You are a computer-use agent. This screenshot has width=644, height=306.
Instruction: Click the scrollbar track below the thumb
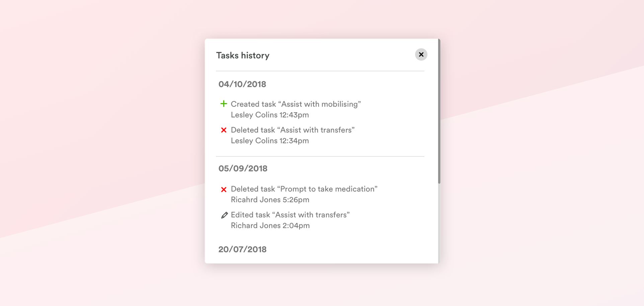click(x=439, y=223)
